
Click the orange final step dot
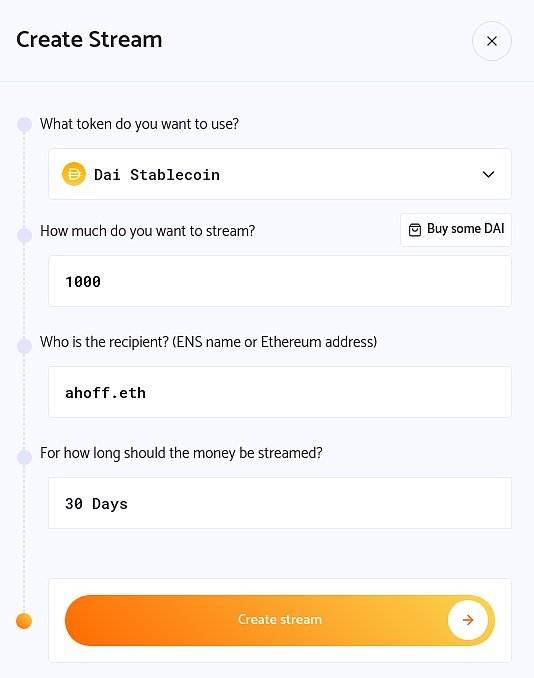coord(24,621)
